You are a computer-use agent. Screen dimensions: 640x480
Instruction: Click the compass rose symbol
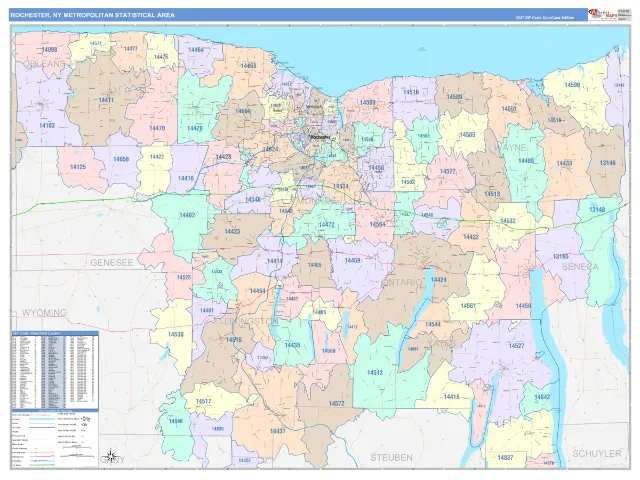pos(111,454)
